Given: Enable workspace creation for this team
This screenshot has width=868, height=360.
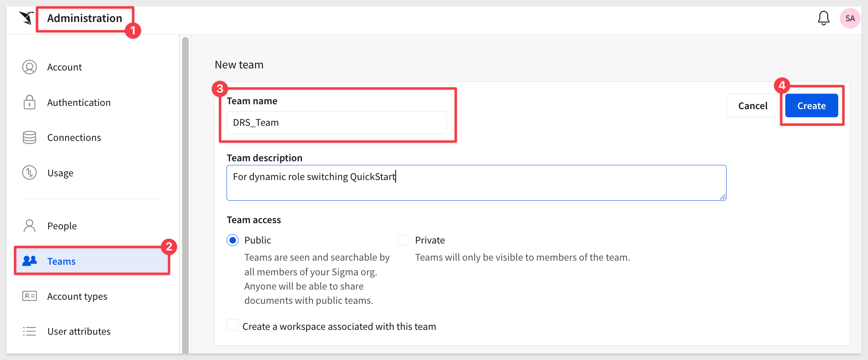Looking at the screenshot, I should 233,326.
